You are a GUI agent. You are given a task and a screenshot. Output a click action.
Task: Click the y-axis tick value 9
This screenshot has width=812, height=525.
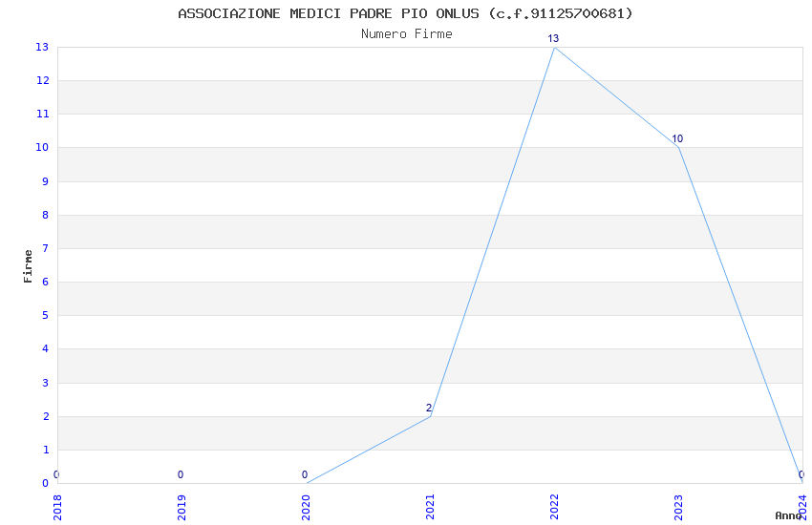coord(46,181)
